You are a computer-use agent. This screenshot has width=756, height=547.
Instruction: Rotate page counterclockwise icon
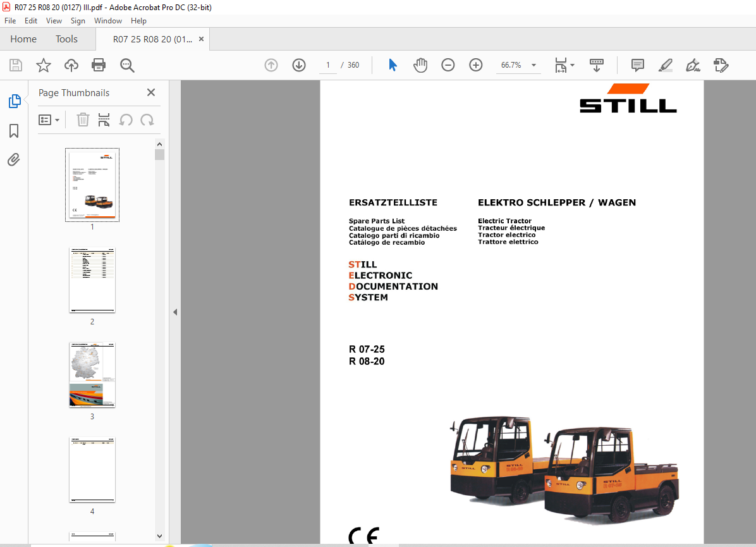(126, 120)
